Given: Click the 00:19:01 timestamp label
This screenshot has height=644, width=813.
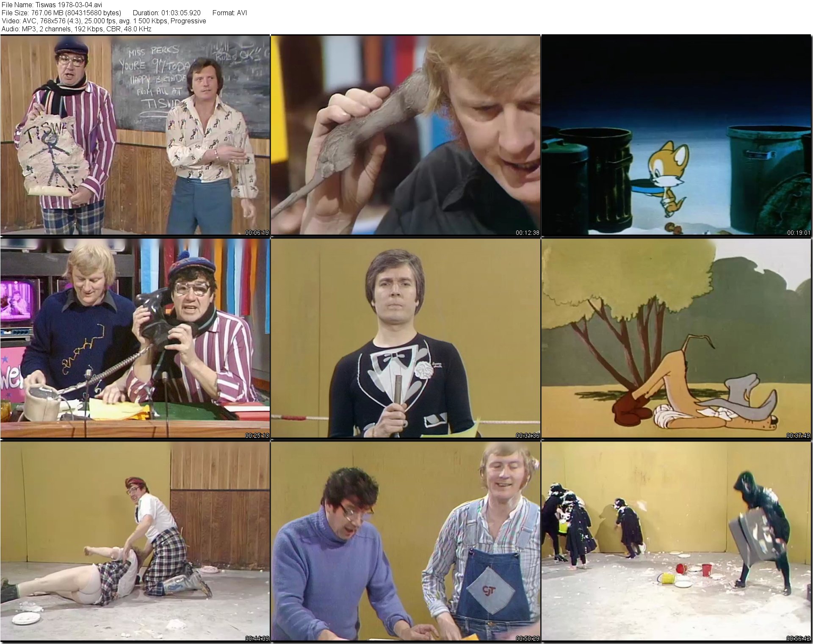Looking at the screenshot, I should [798, 232].
